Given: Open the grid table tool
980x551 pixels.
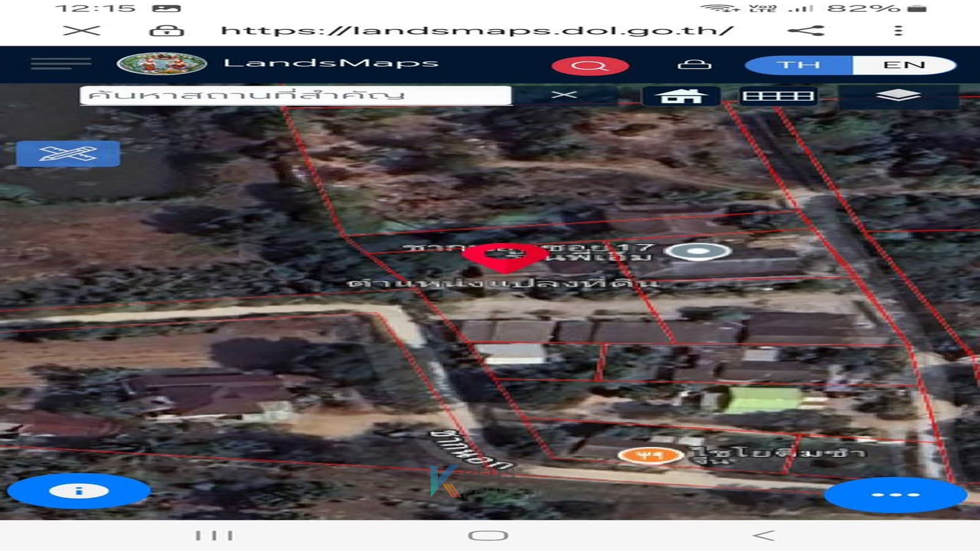Looking at the screenshot, I should click(777, 96).
